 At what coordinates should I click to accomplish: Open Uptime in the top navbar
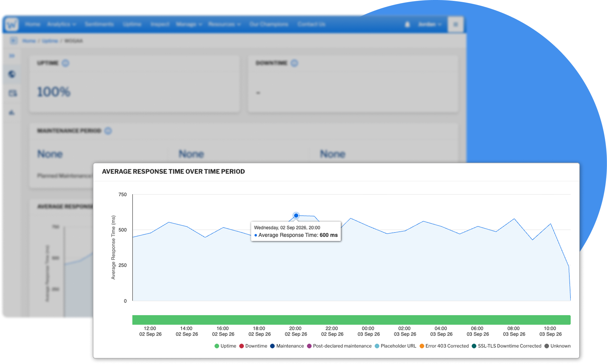[x=132, y=24]
